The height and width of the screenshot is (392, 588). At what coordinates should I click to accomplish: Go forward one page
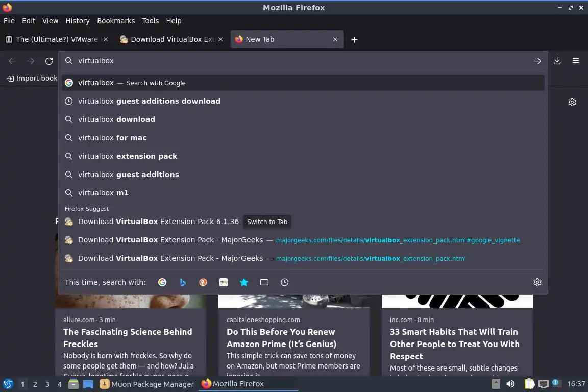[31, 61]
